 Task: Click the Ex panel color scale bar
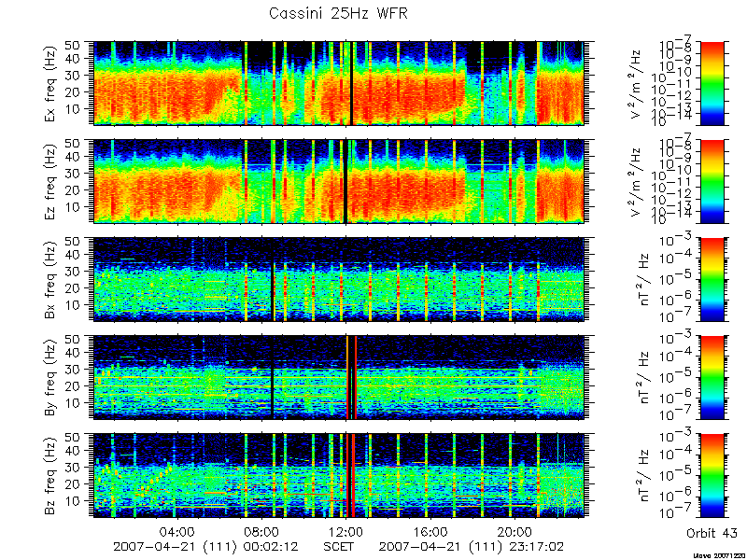[x=712, y=83]
